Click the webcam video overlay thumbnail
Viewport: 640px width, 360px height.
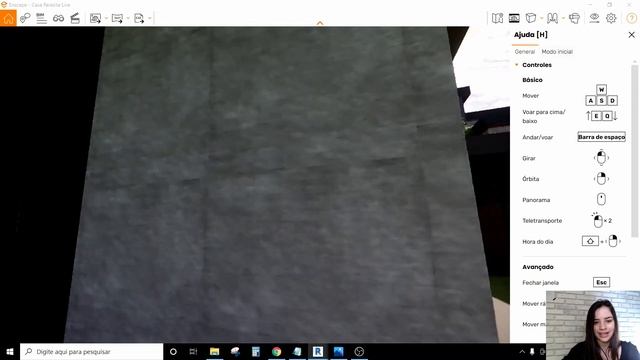(593, 325)
